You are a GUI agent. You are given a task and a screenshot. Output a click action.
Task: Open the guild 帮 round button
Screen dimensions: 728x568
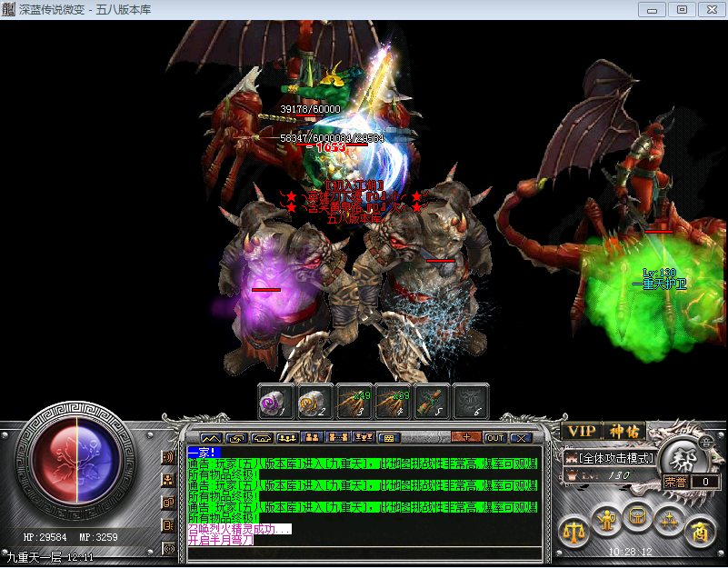[x=683, y=459]
